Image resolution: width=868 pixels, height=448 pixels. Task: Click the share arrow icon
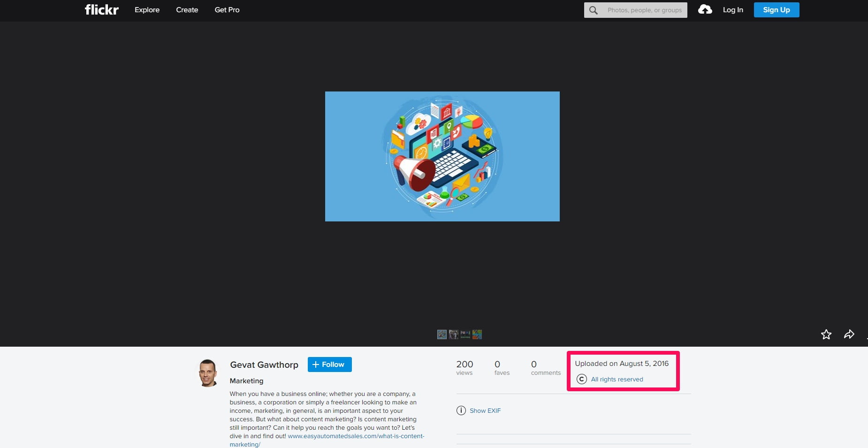[849, 334]
